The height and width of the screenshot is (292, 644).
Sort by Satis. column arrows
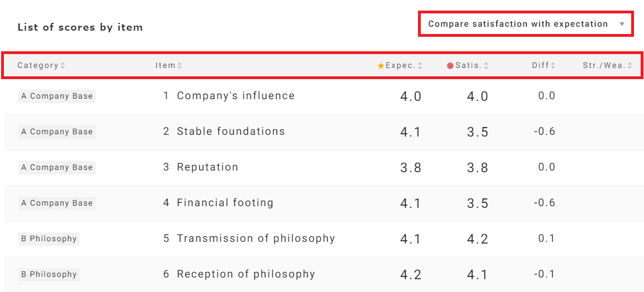(x=486, y=66)
